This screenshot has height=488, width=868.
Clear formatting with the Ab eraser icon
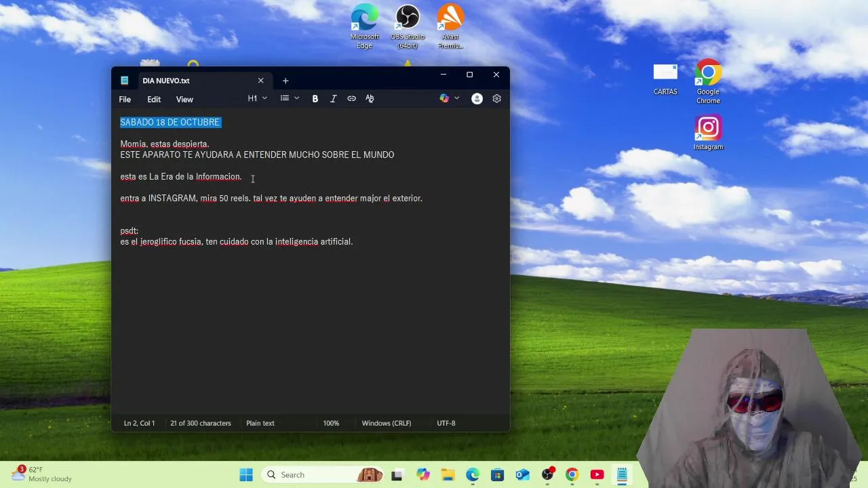[370, 98]
